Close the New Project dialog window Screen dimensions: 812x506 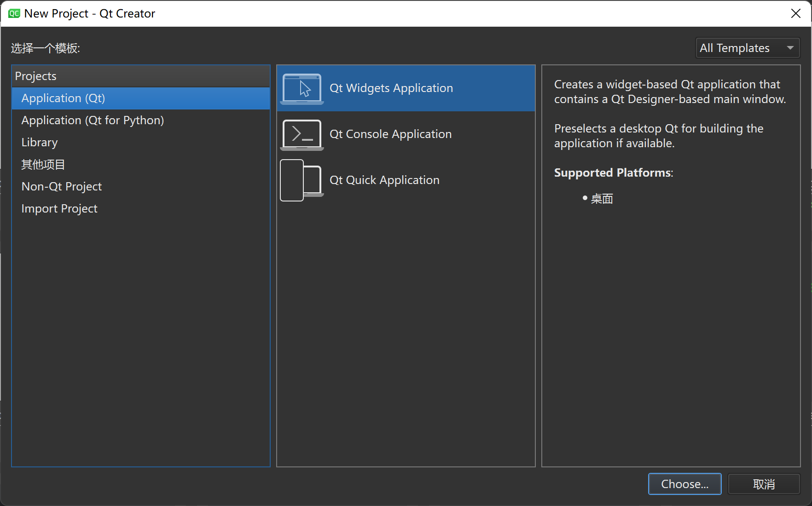click(x=796, y=13)
